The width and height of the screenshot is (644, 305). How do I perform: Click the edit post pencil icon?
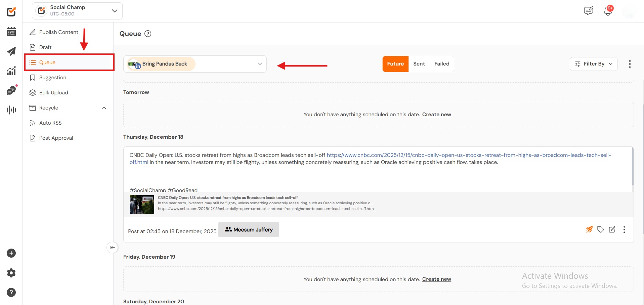tap(612, 229)
